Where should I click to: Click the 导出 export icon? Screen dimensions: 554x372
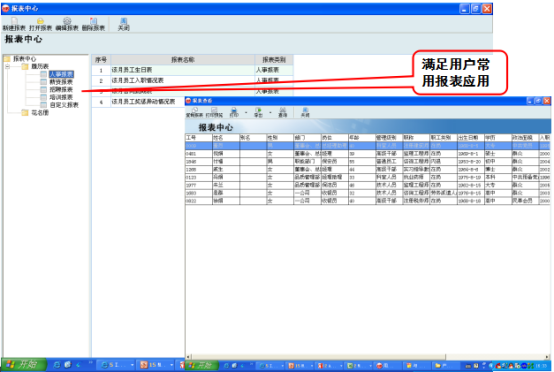coord(258,111)
